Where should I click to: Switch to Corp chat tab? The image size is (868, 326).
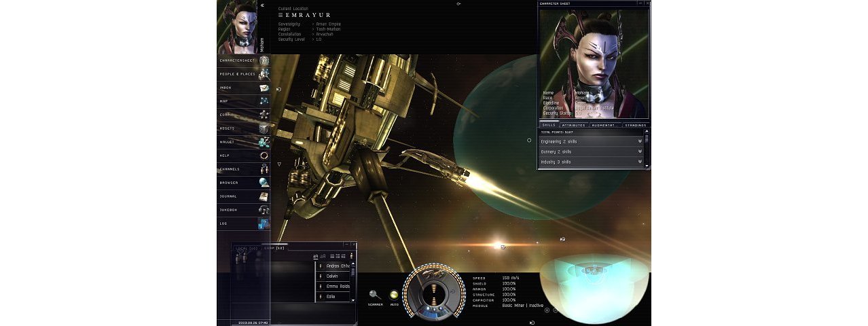click(274, 249)
